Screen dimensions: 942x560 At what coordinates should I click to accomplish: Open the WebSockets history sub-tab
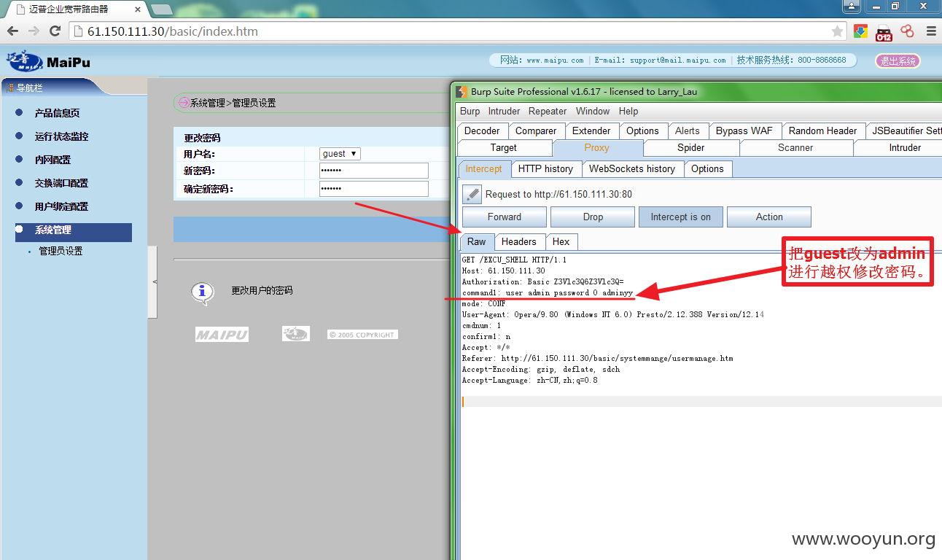[632, 169]
